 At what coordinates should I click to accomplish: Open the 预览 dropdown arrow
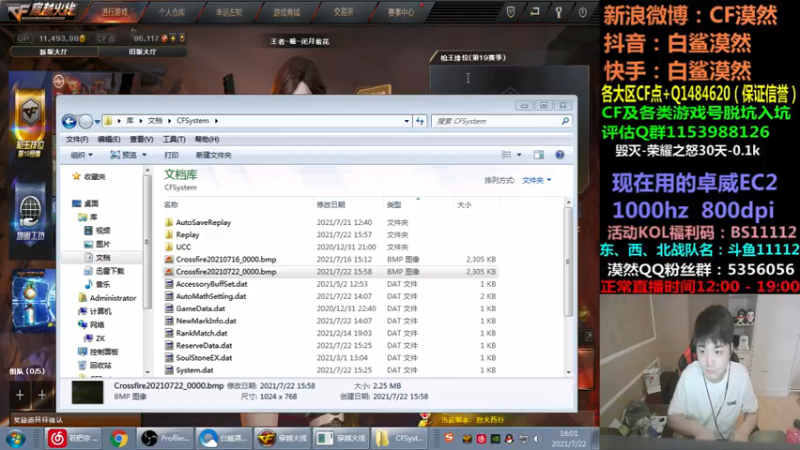click(144, 155)
